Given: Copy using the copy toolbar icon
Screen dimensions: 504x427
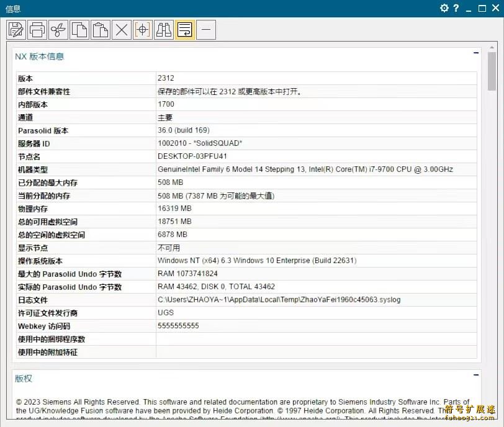Looking at the screenshot, I should 79,29.
